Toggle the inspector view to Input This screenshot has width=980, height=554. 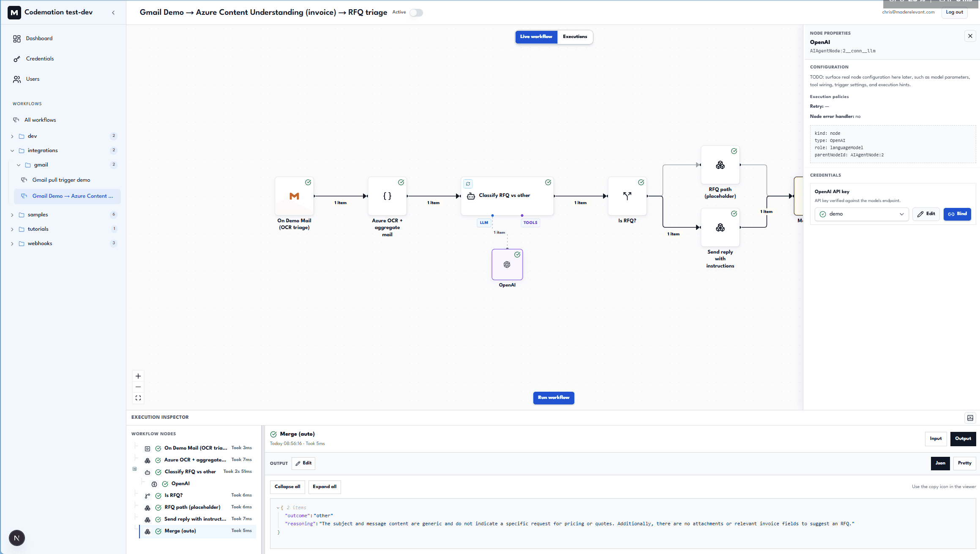(x=936, y=439)
